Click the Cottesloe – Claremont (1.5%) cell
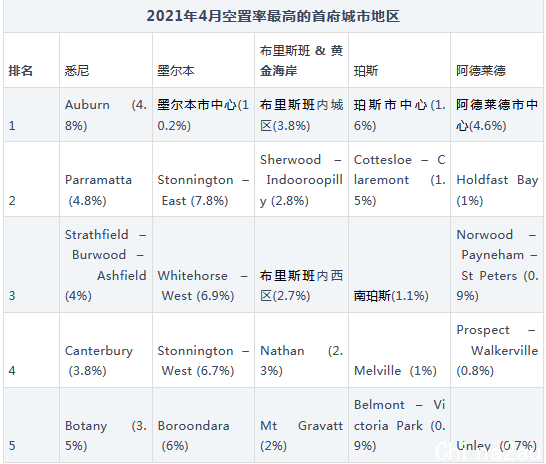This screenshot has width=546, height=464. [x=400, y=180]
